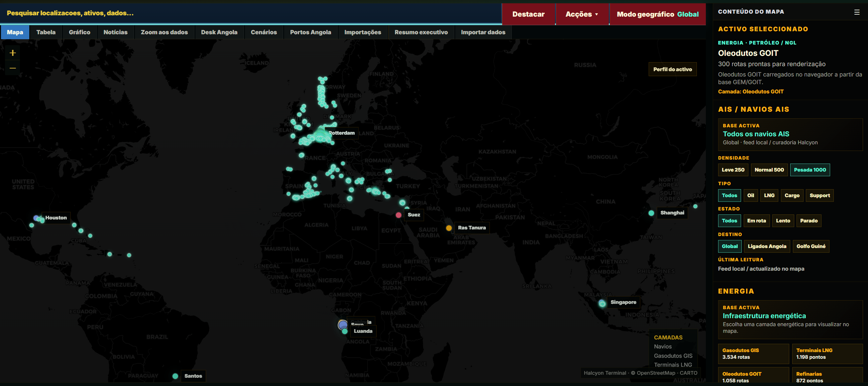Click the Houston map label
868x386 pixels.
(x=56, y=218)
